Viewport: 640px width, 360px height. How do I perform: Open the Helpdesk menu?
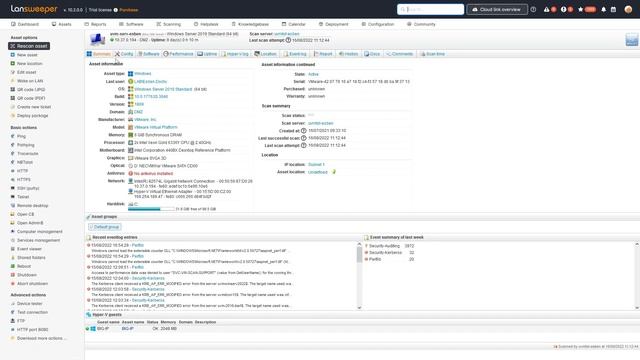pyautogui.click(x=206, y=24)
